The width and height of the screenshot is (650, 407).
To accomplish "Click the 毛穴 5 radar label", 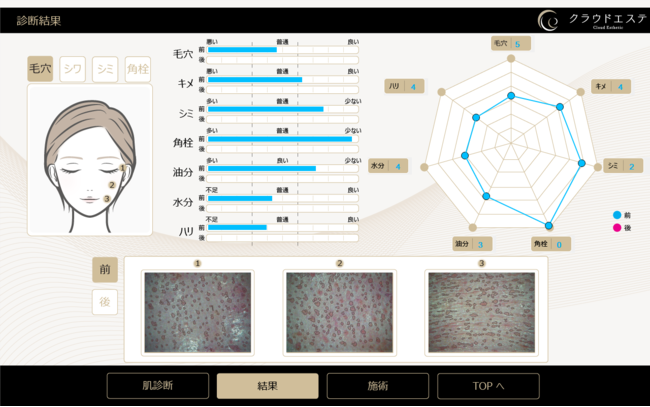I will (511, 44).
